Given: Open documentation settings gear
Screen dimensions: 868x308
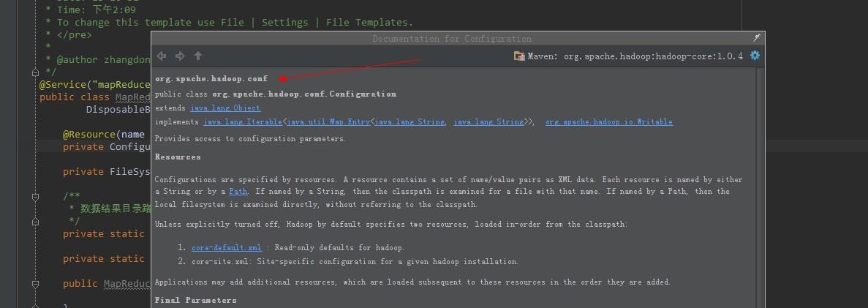Looking at the screenshot, I should coord(755,56).
